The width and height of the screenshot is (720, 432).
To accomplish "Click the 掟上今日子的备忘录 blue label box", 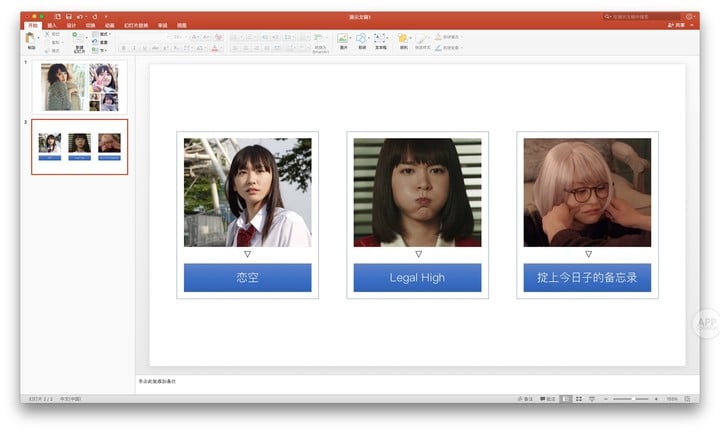I will (587, 278).
